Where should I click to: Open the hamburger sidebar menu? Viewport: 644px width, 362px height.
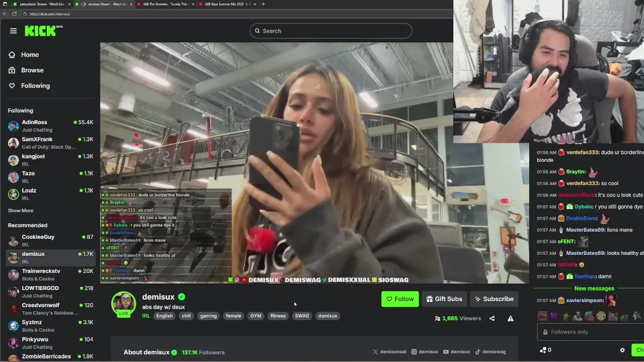point(13,31)
